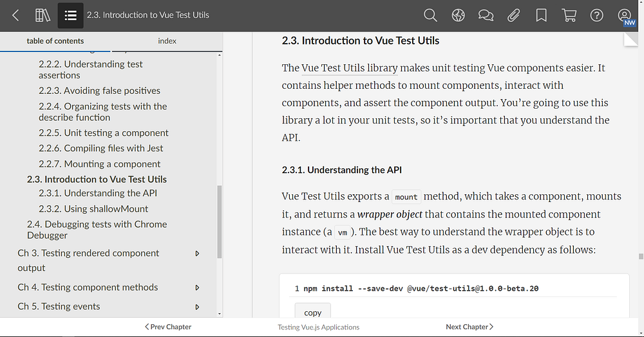Expand Ch 4 Testing component methods arrow
Screen dimensions: 644x337
197,288
